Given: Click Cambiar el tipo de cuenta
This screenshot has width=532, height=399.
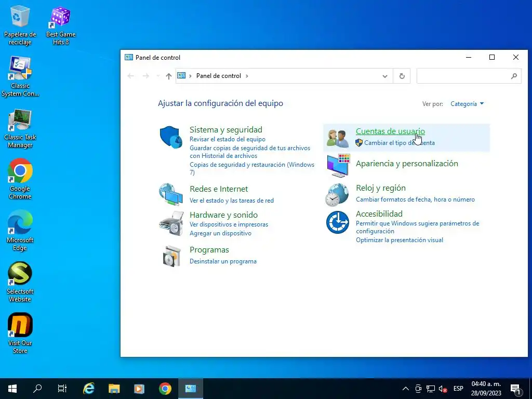Looking at the screenshot, I should (400, 143).
